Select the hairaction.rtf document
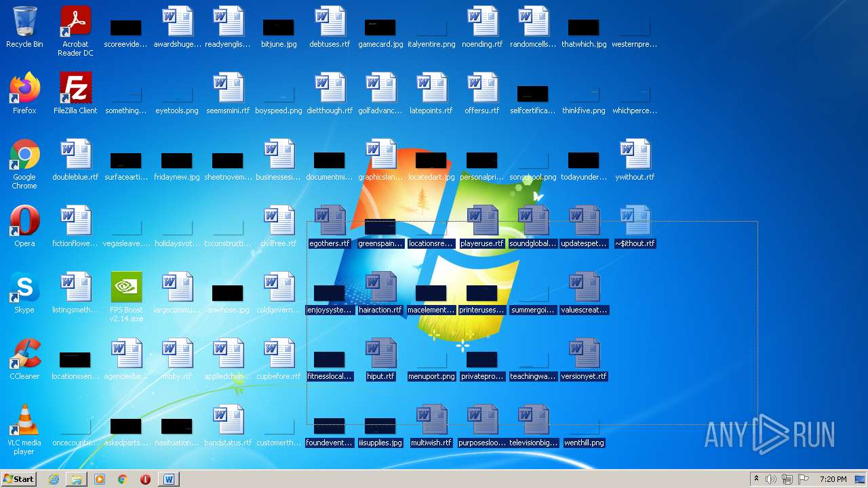The image size is (868, 488). tap(380, 293)
